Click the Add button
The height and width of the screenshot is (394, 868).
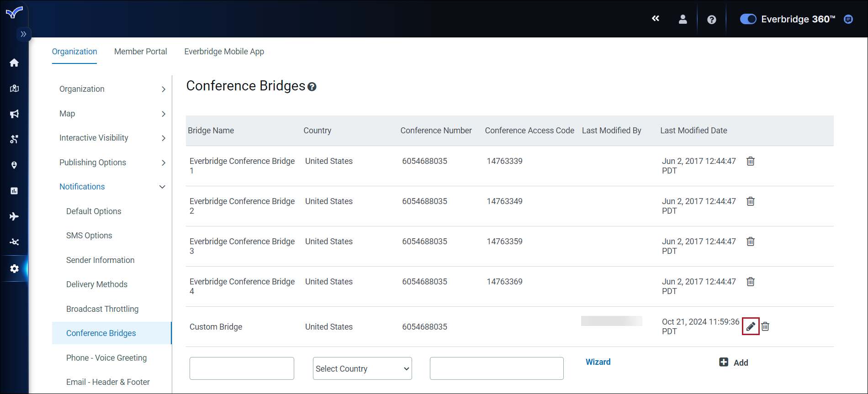(x=734, y=362)
